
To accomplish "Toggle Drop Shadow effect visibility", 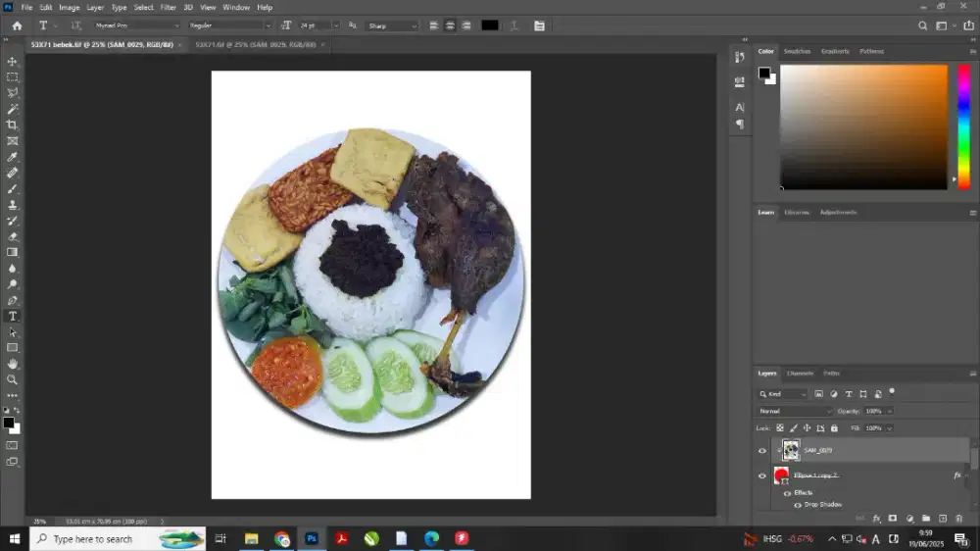I will (x=798, y=505).
